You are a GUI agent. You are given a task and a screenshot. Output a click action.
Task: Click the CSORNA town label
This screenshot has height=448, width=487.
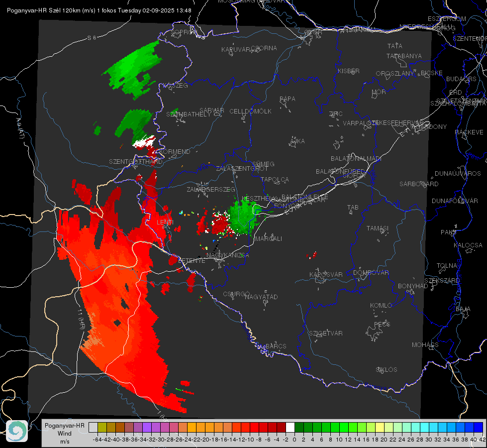click(264, 48)
